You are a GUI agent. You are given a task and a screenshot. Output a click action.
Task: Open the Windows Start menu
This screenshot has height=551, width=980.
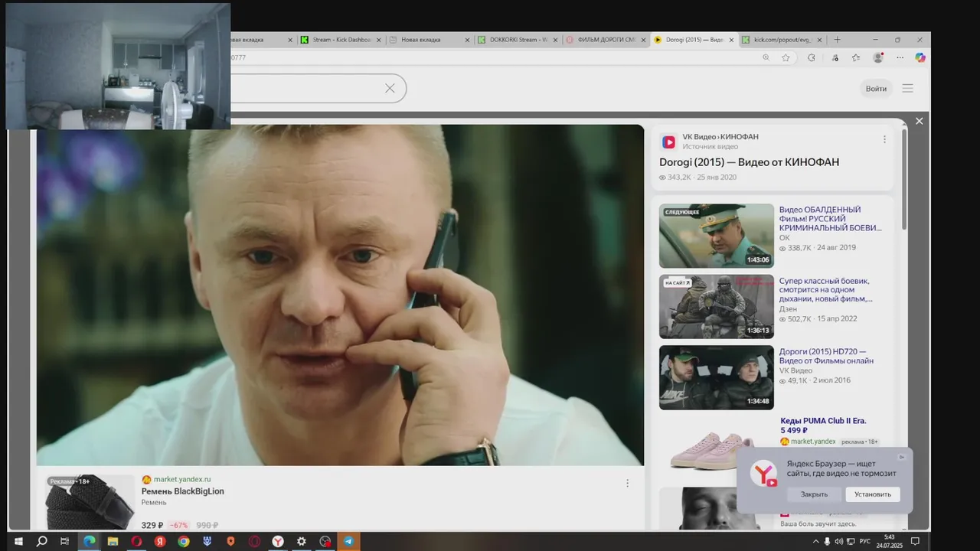pyautogui.click(x=18, y=541)
